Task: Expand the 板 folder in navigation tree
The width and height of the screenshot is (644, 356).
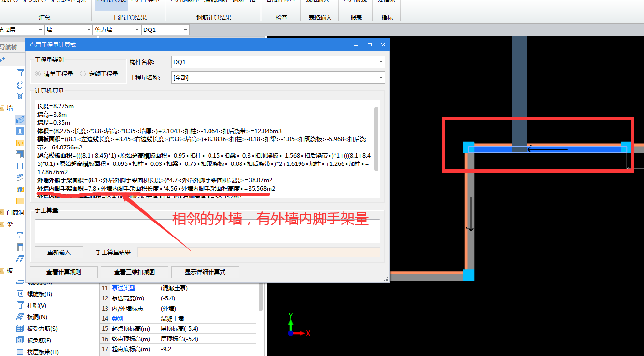Action: [2, 271]
